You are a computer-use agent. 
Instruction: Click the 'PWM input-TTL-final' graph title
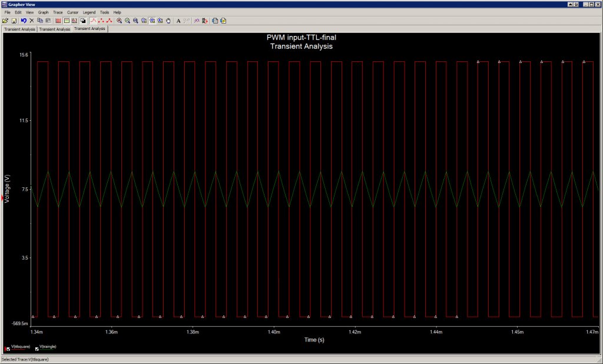click(301, 38)
